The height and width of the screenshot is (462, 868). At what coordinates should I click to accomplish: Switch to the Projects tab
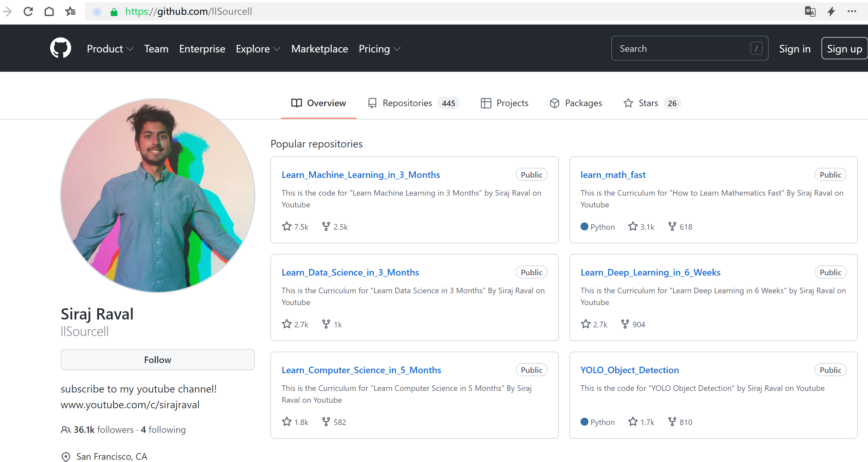tap(504, 103)
